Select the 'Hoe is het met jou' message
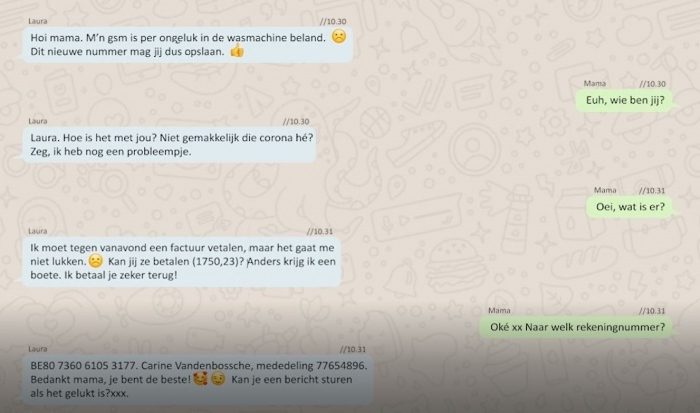Viewport: 700px width, 413px height. 168,145
